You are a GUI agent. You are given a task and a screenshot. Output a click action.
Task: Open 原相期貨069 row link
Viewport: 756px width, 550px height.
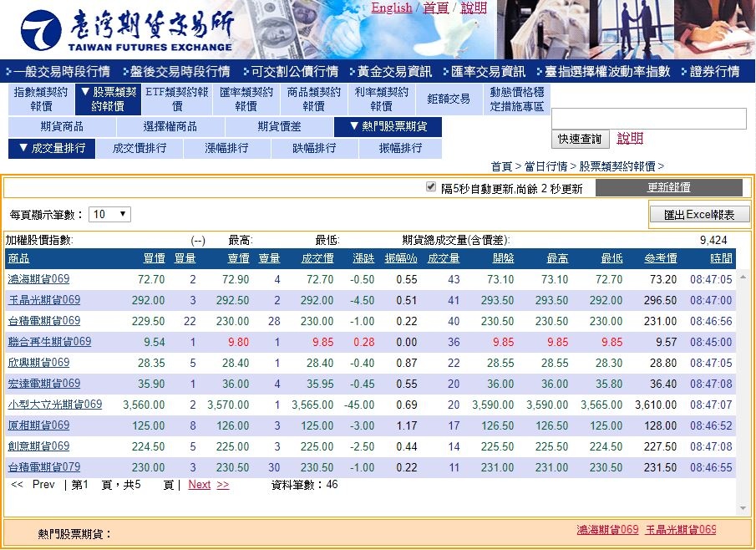point(38,425)
